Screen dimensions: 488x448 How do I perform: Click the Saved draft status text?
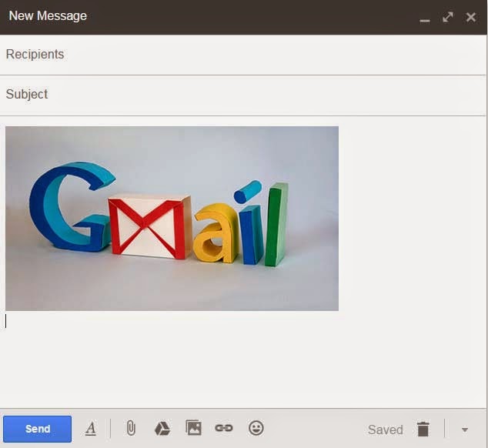click(x=386, y=430)
